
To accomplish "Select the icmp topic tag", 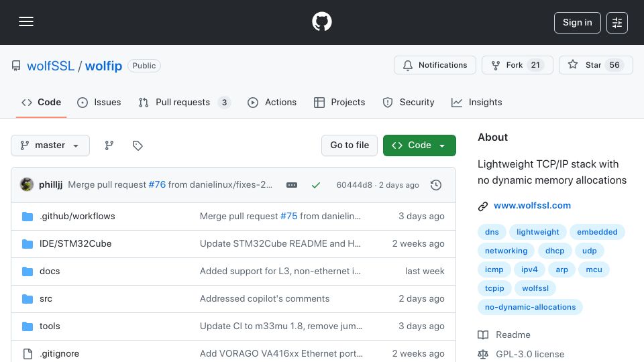I will (494, 269).
